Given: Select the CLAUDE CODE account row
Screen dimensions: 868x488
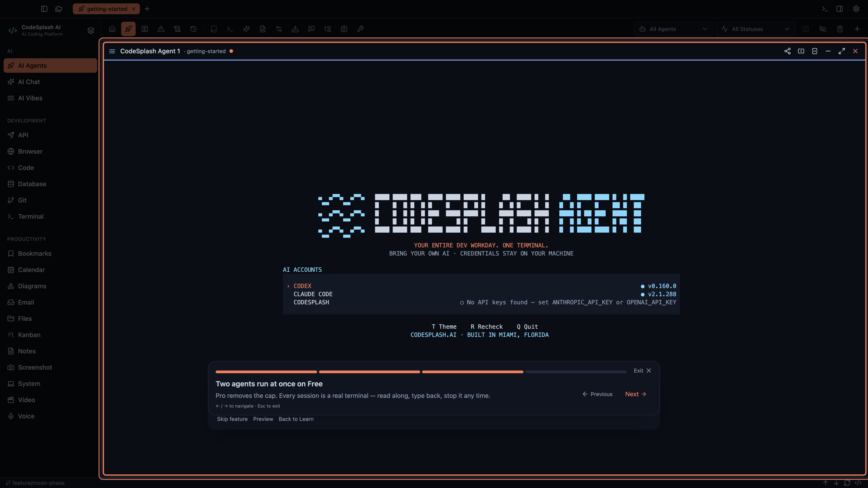Looking at the screenshot, I should (x=481, y=294).
